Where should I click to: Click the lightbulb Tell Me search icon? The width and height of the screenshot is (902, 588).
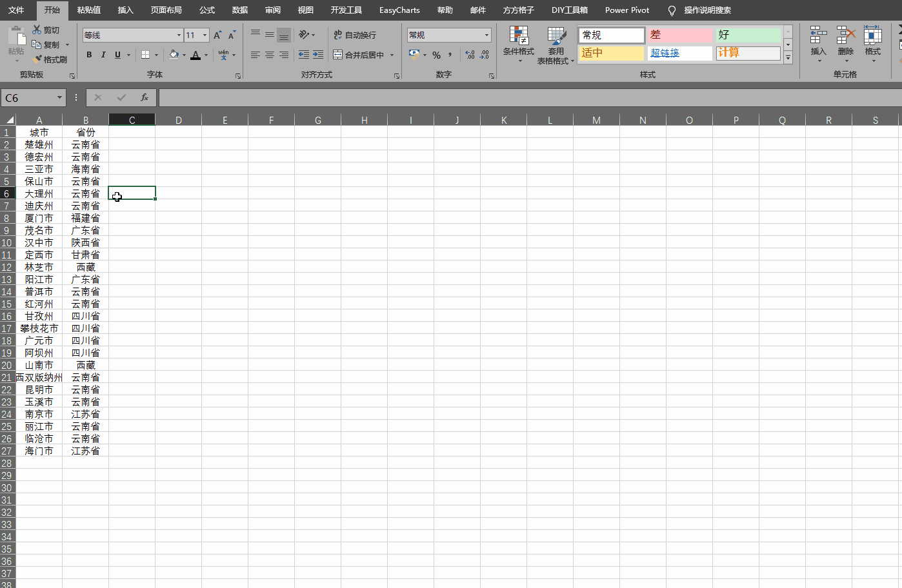[x=672, y=10]
